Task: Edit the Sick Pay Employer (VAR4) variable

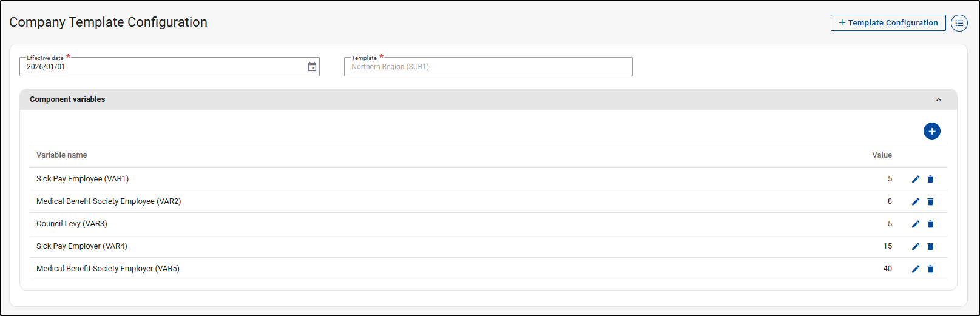Action: 916,246
